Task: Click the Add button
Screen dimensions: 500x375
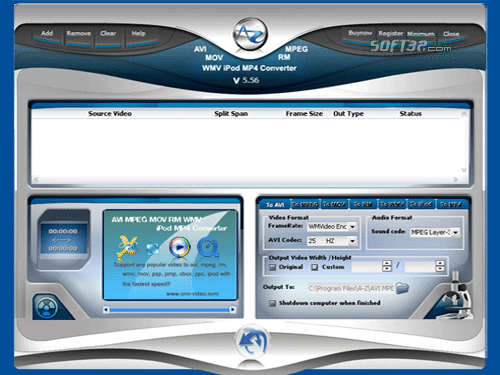Action: click(x=47, y=35)
